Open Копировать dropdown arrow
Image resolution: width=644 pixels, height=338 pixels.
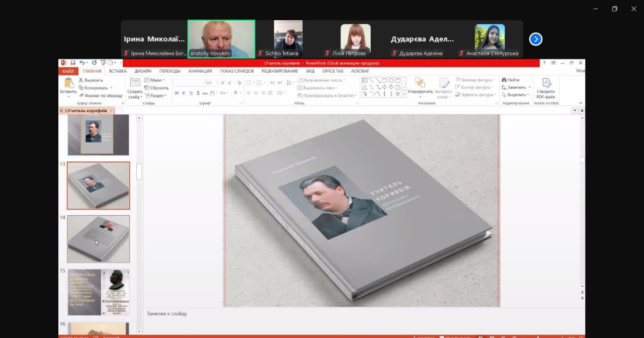point(111,88)
